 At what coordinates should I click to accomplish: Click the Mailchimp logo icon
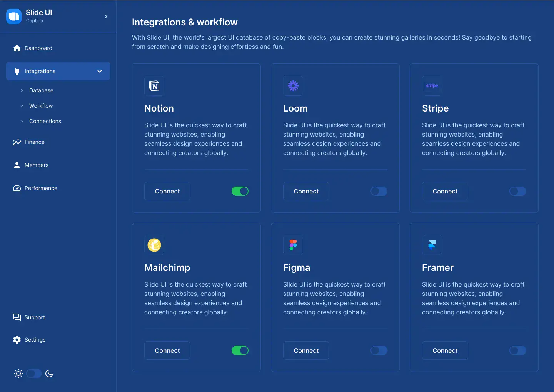tap(154, 245)
